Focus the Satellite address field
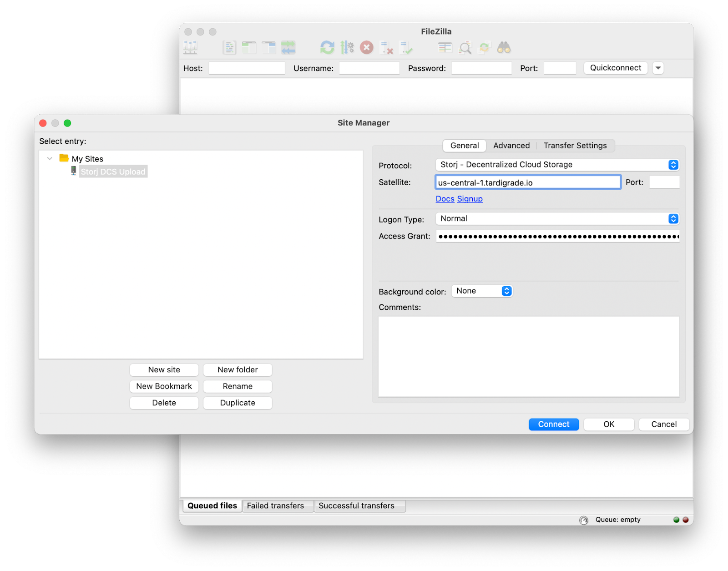Screen dimensions: 728x571 tap(528, 182)
